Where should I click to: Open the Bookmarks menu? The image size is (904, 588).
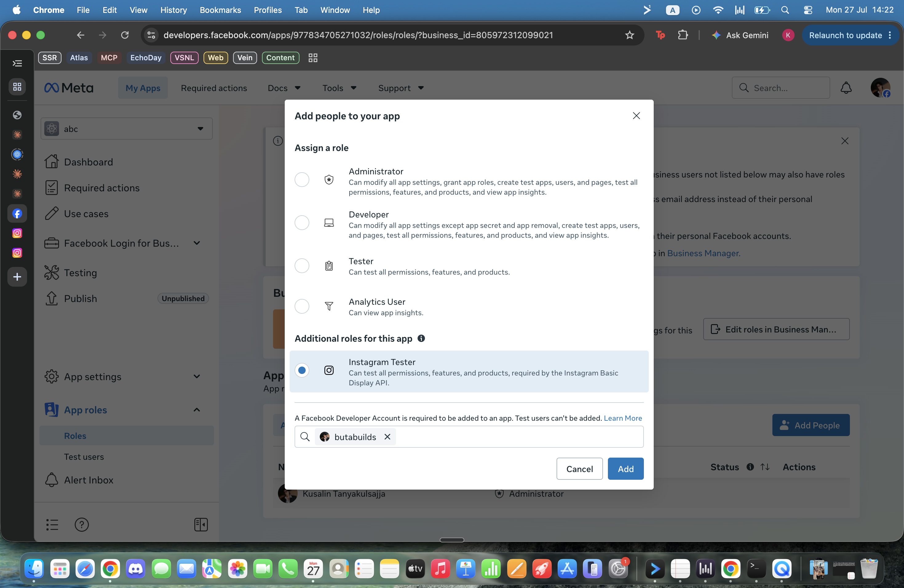click(220, 10)
